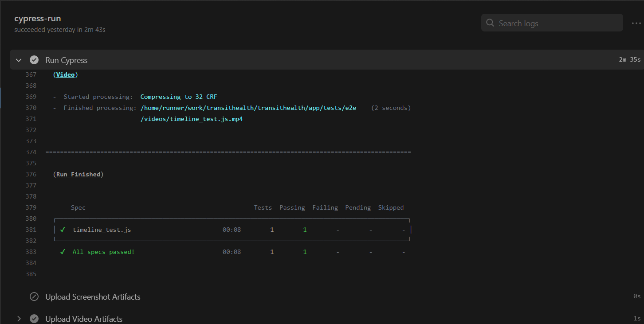Select log line number 385
The width and height of the screenshot is (644, 324).
coord(31,274)
